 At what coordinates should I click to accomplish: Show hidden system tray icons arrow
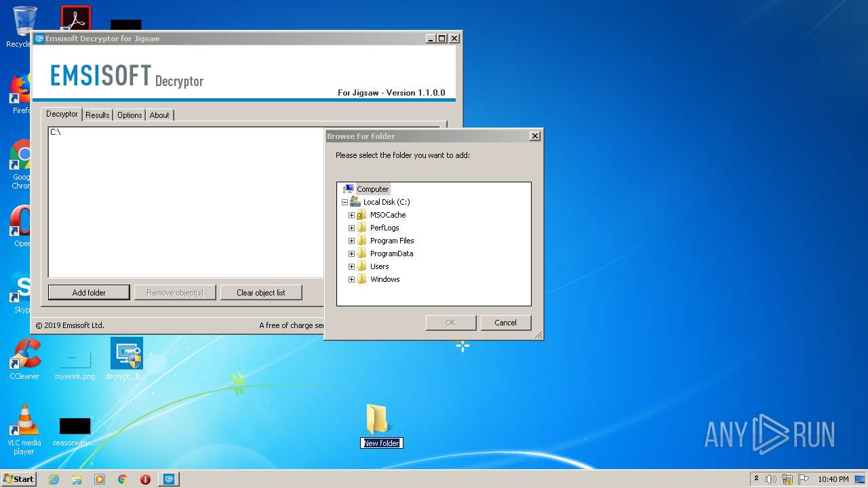tap(756, 479)
